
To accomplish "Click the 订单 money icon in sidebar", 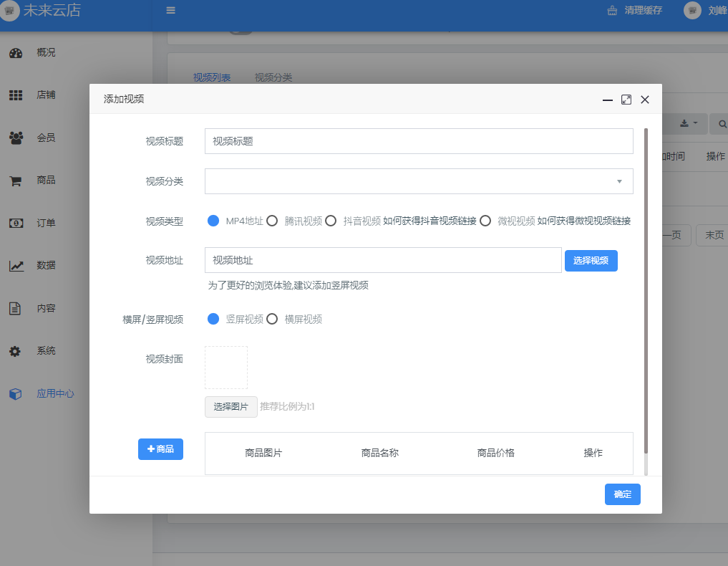I will pyautogui.click(x=16, y=223).
